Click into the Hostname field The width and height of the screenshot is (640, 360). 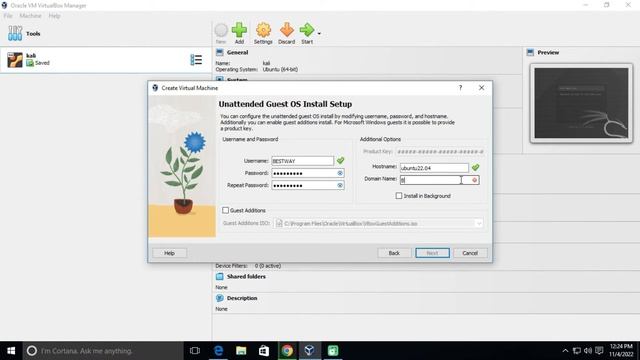pos(434,168)
